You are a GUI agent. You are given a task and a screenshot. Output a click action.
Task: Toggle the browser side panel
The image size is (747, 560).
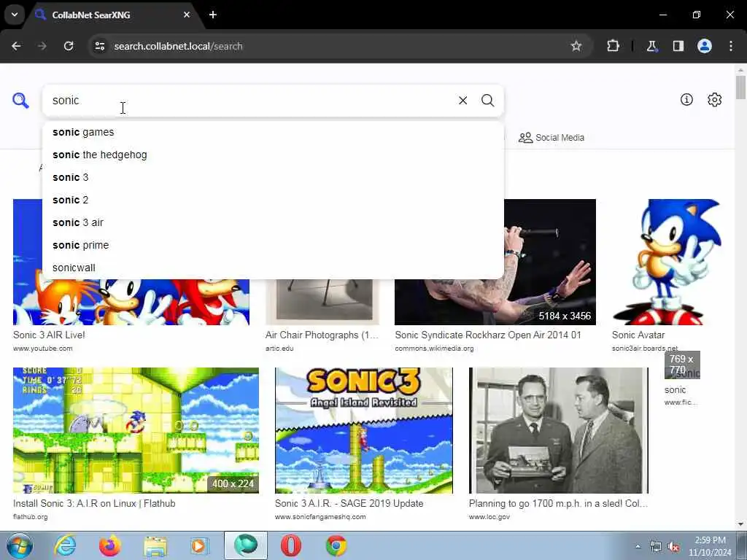coord(678,46)
